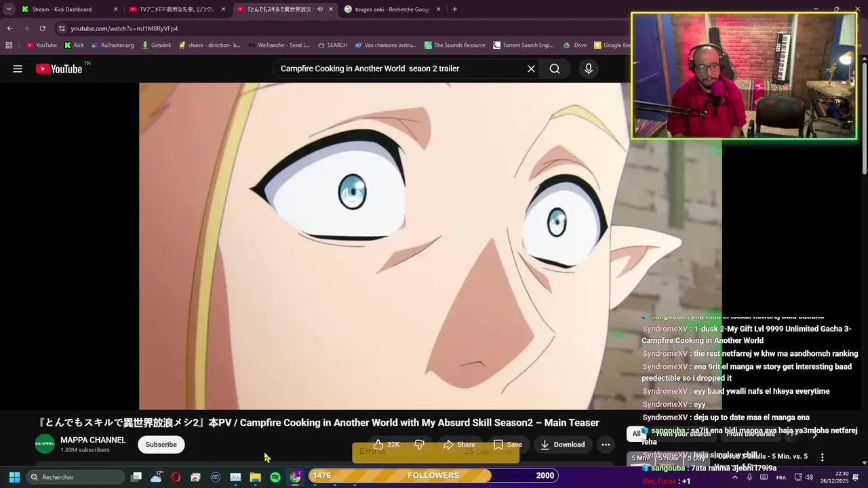Open the SEARCH bookmark
Image resolution: width=868 pixels, height=488 pixels.
pos(332,45)
